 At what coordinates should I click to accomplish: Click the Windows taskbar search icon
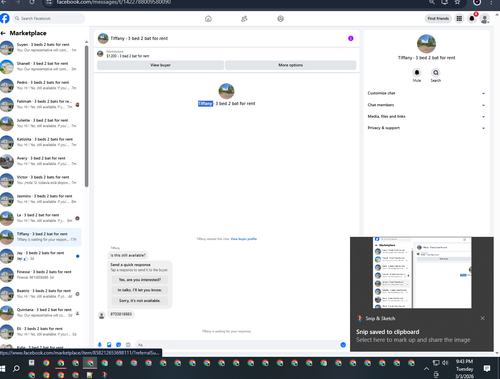[x=16, y=368]
